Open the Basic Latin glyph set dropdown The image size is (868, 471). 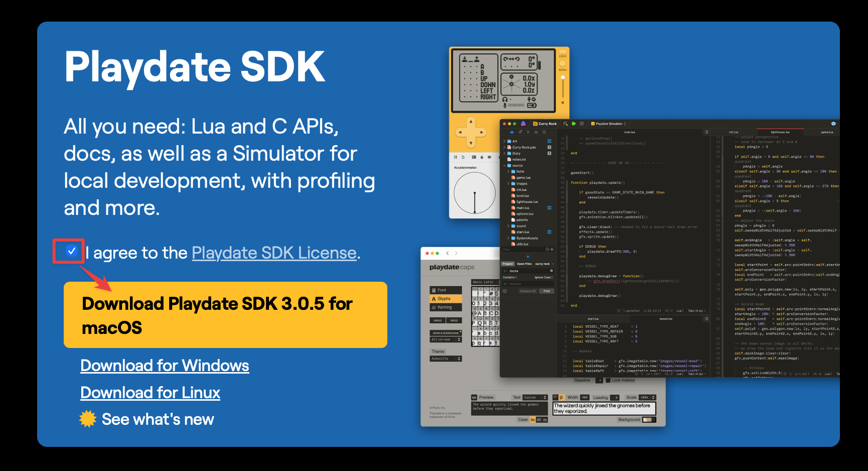click(485, 282)
